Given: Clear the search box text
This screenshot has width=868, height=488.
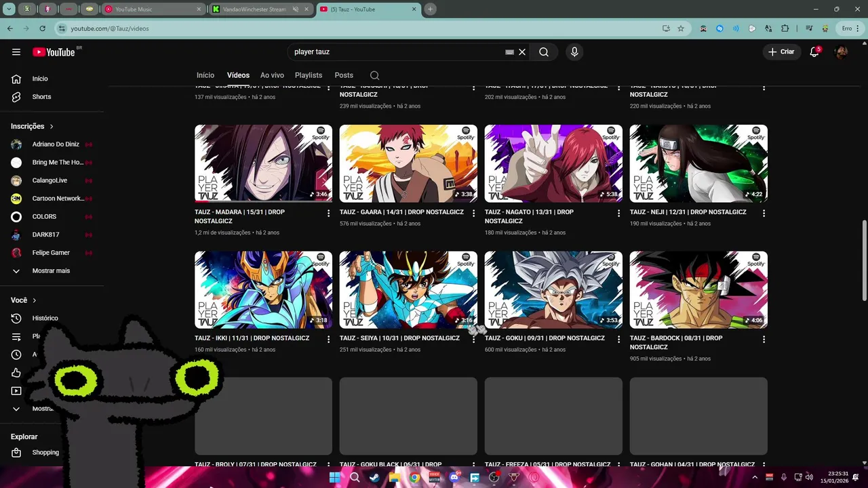Looking at the screenshot, I should click(x=522, y=52).
